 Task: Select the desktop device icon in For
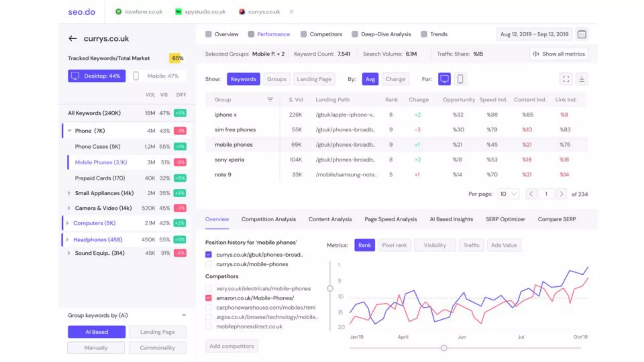[x=444, y=79]
